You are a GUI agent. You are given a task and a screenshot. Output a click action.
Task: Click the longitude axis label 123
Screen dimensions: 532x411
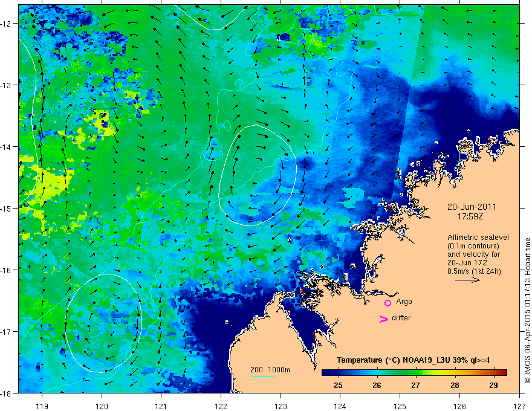(x=281, y=406)
